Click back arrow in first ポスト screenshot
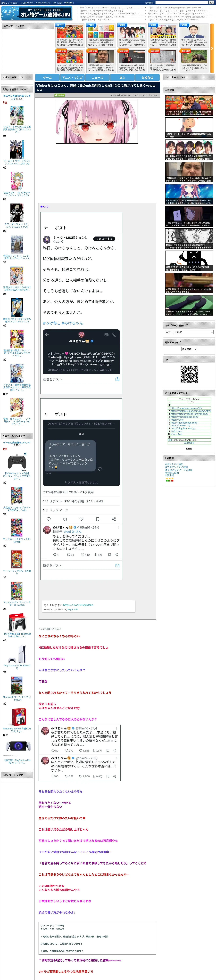This screenshot has width=216, height=980. (x=46, y=228)
